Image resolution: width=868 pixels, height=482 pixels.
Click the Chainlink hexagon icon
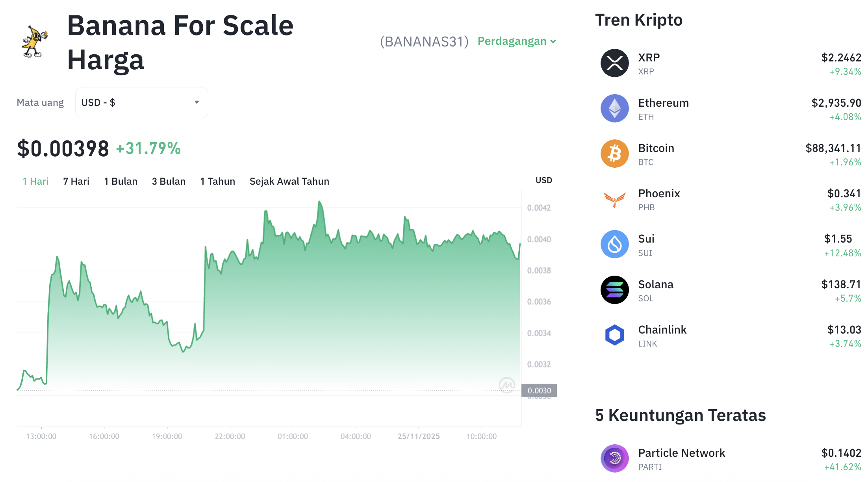[x=614, y=335]
